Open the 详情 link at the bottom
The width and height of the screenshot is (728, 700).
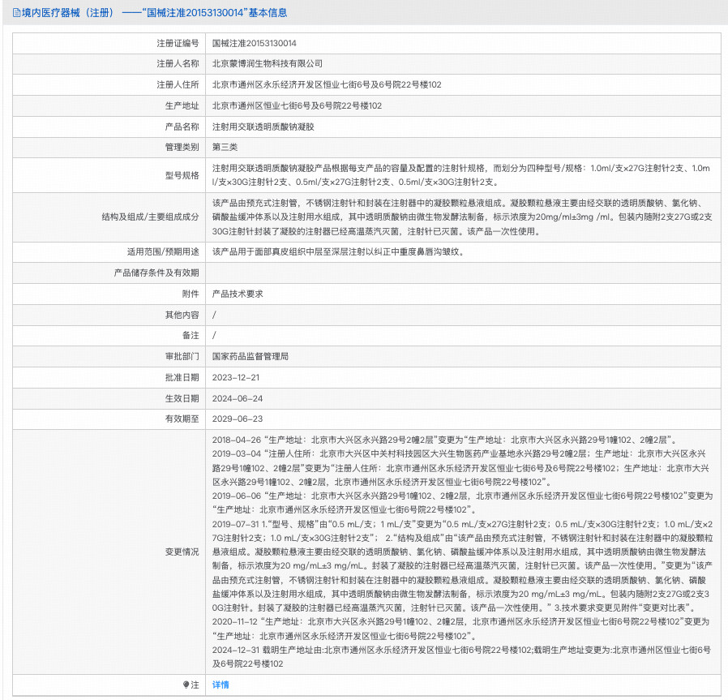[x=221, y=685]
